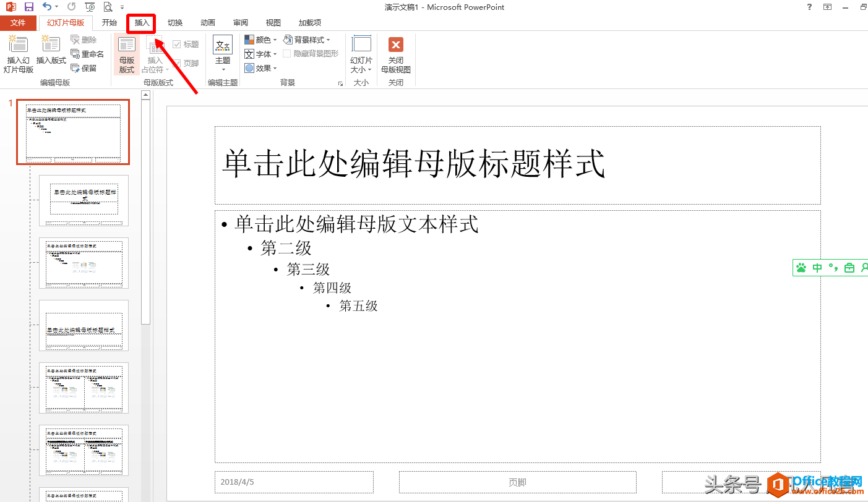
Task: Switch to the Insert ribbon tab
Action: tap(141, 22)
